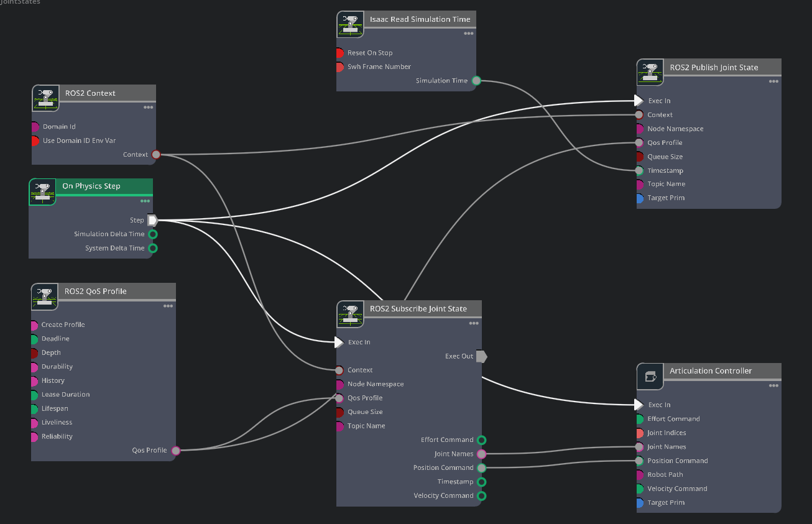Open Isaac Read Simulation Time options menu
The height and width of the screenshot is (524, 812).
468,34
